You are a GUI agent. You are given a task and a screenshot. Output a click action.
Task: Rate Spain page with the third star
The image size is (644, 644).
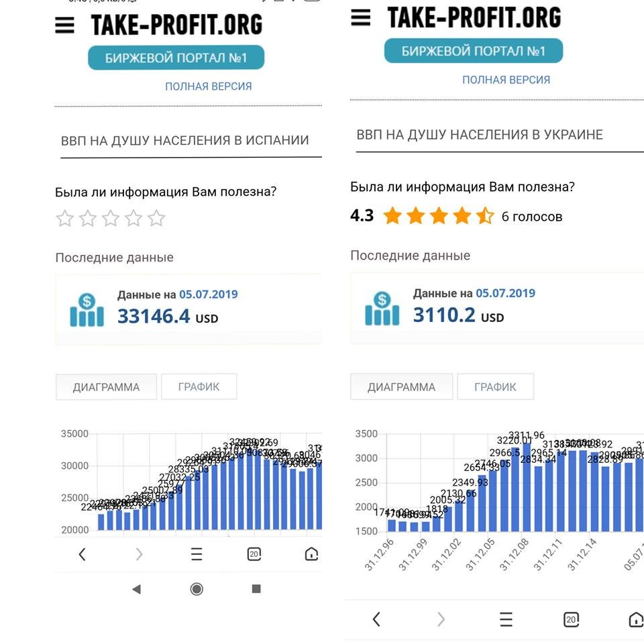click(111, 218)
